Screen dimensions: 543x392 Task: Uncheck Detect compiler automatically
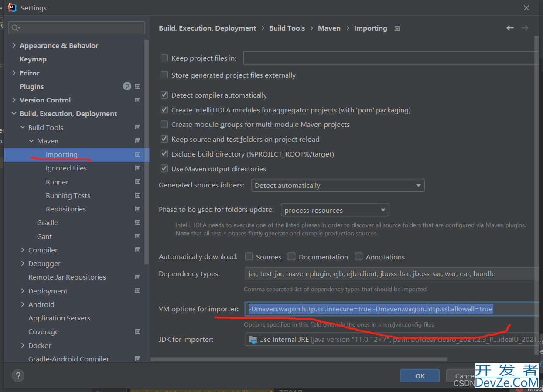click(164, 95)
